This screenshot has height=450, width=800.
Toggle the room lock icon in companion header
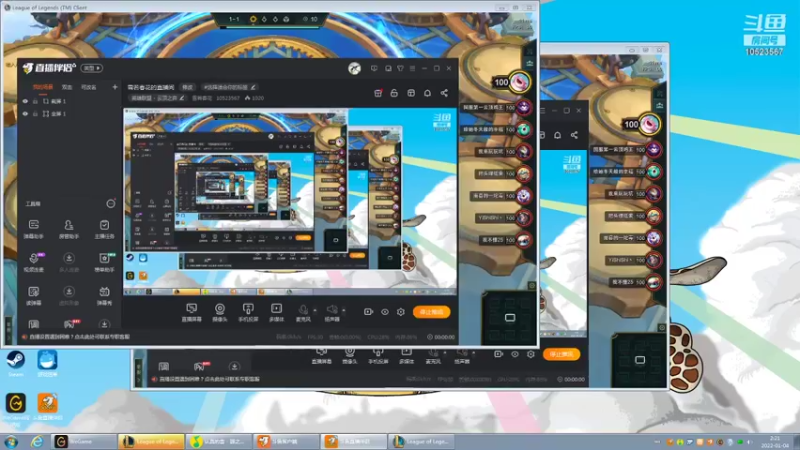(394, 93)
